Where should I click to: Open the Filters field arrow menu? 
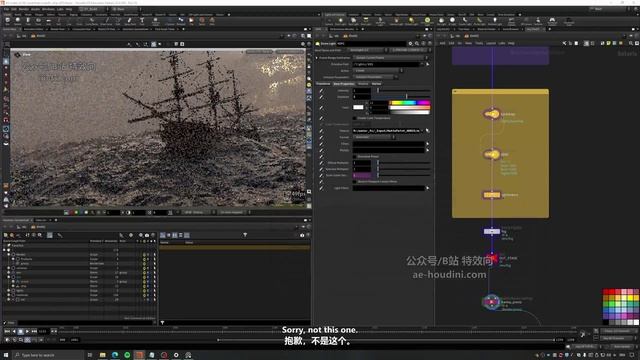[427, 144]
